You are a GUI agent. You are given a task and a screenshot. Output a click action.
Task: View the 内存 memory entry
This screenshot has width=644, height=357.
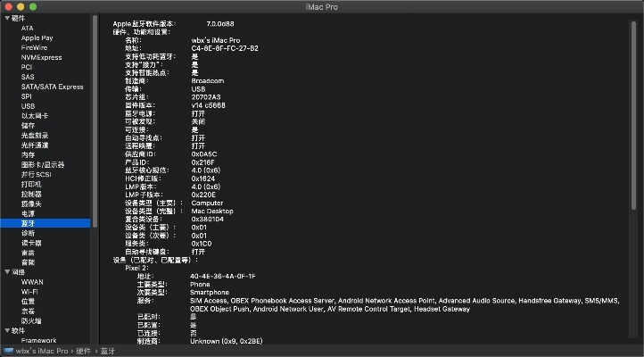tap(29, 154)
